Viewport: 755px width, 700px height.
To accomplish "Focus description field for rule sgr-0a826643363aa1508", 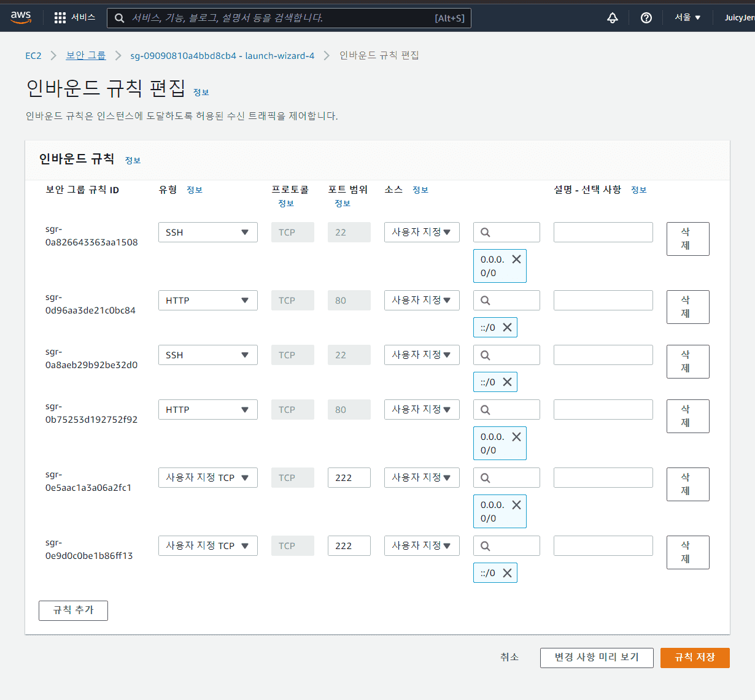I will coord(603,233).
